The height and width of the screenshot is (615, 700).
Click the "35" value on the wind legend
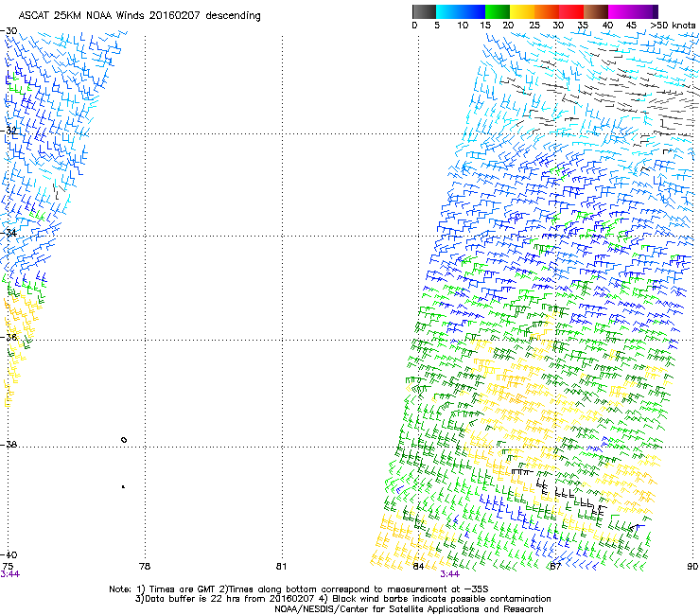[x=583, y=26]
